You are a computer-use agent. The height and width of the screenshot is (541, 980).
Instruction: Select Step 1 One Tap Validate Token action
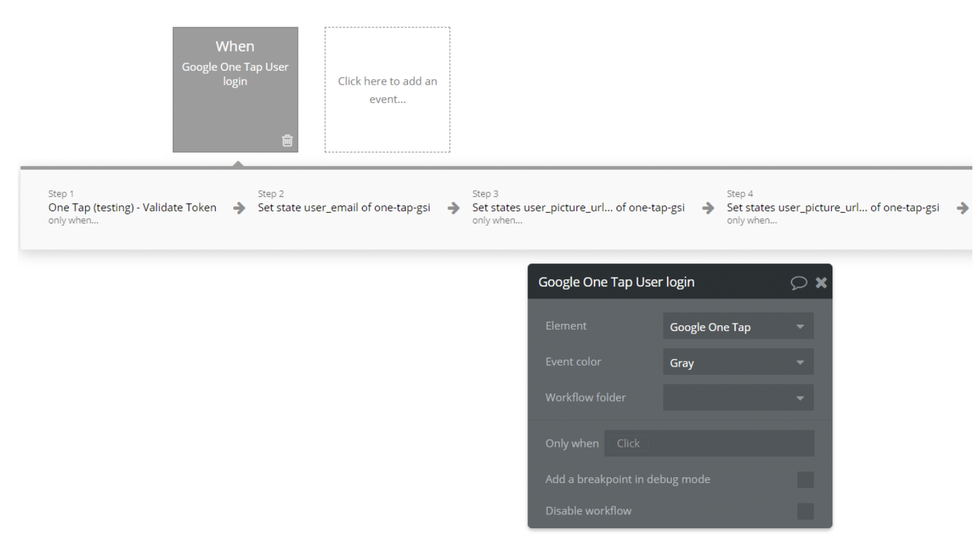tap(132, 207)
